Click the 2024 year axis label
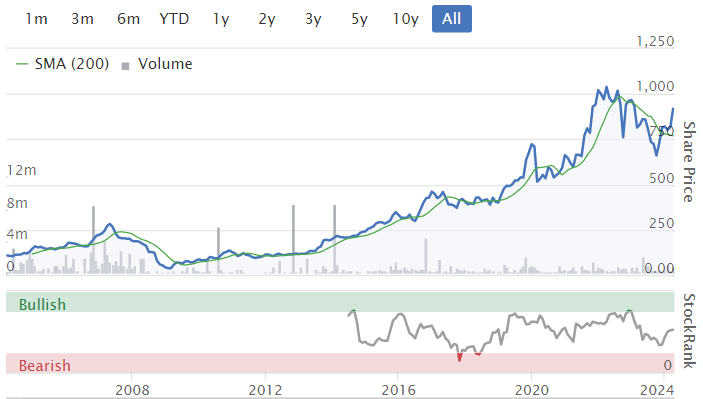The image size is (703, 399). coord(658,390)
